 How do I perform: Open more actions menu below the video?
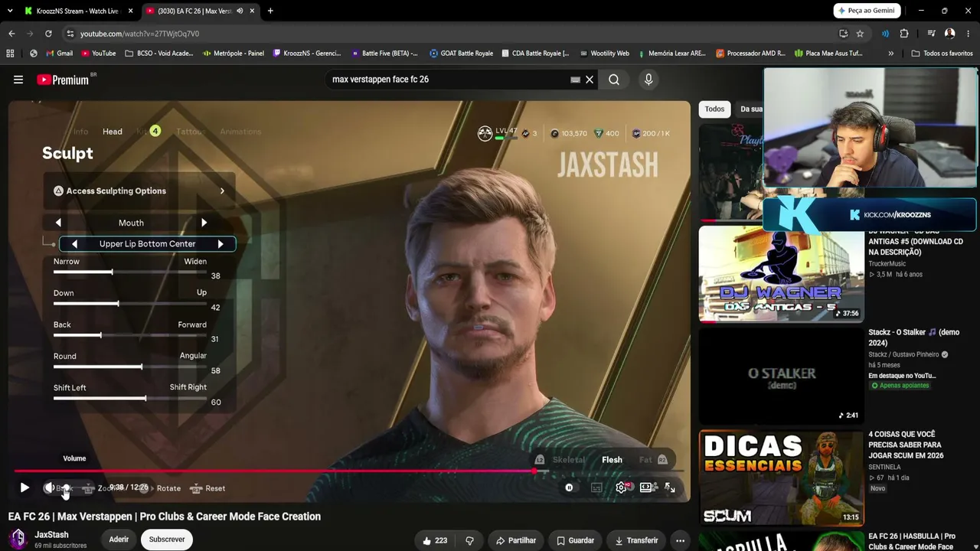click(680, 540)
